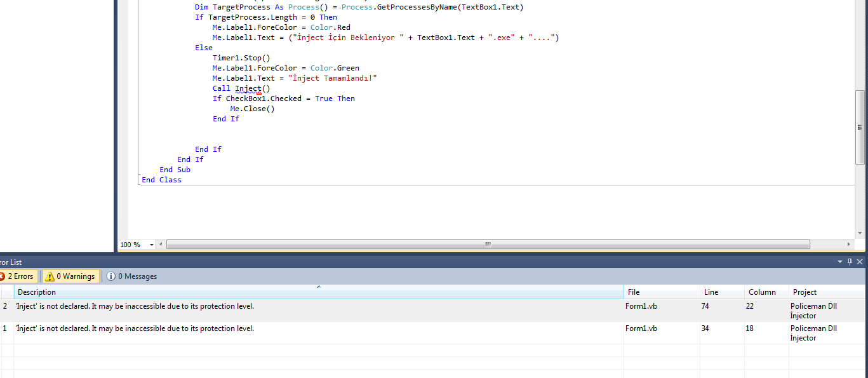
Task: Place cursor on Me.Close() line
Action: 253,109
